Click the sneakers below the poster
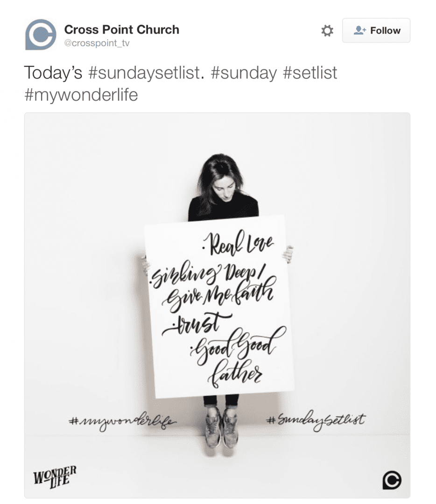Viewport: 436px width, 504px height. click(222, 427)
